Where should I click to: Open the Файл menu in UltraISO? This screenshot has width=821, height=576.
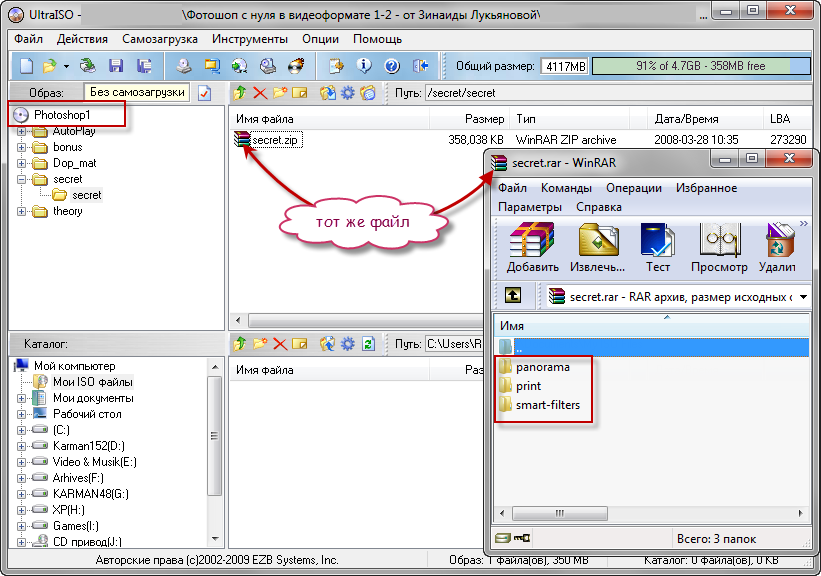(x=28, y=39)
